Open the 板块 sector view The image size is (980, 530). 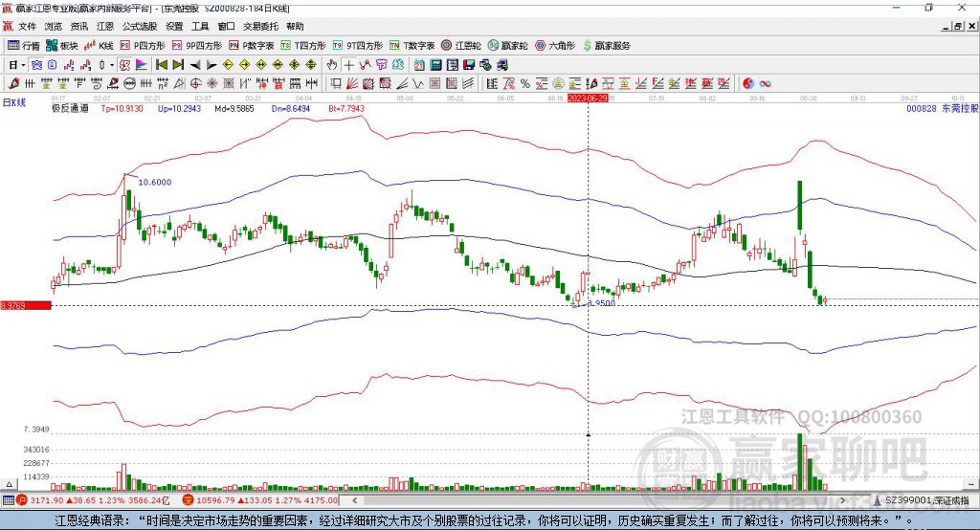(x=61, y=46)
